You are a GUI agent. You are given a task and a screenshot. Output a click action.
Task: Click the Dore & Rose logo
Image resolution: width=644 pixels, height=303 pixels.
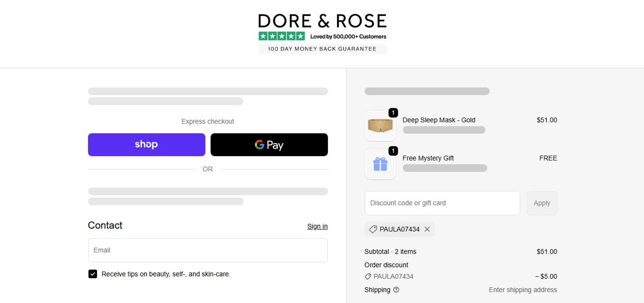pyautogui.click(x=322, y=21)
